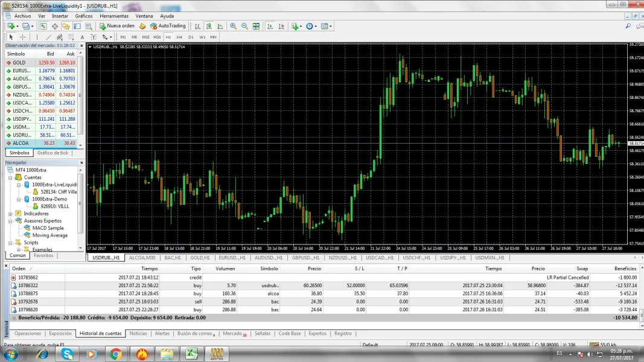Switch chart timeframe to M15

click(x=145, y=37)
